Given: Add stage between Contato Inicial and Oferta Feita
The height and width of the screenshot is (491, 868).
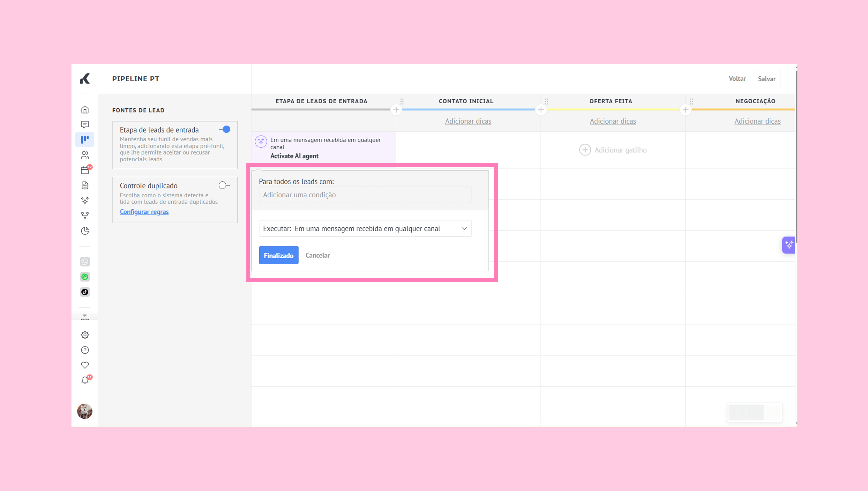Looking at the screenshot, I should coord(541,110).
